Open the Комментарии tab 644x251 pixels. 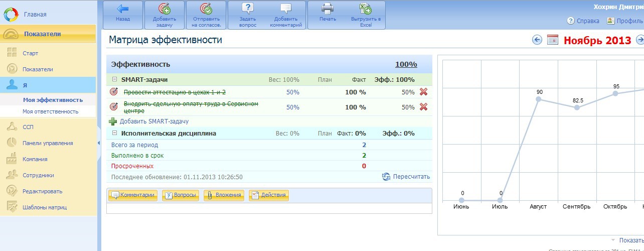(133, 195)
